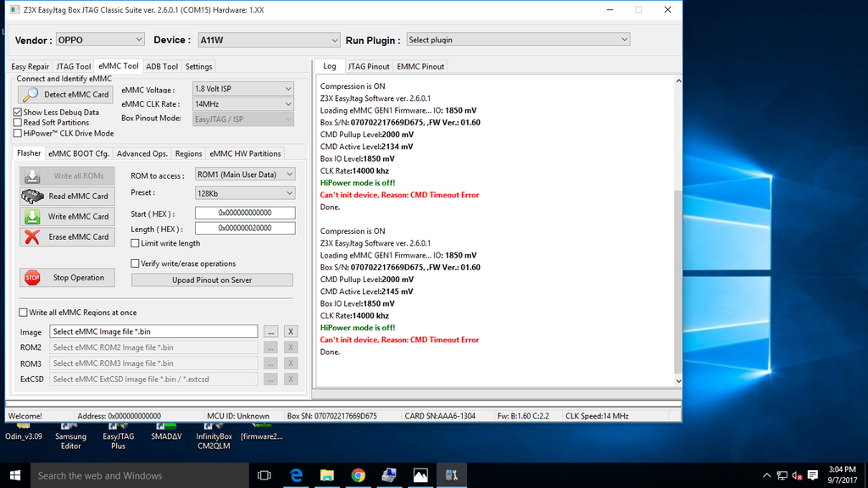Screen dimensions: 868x488
Task: Switch to the JTAG Tool tab
Action: pos(74,66)
